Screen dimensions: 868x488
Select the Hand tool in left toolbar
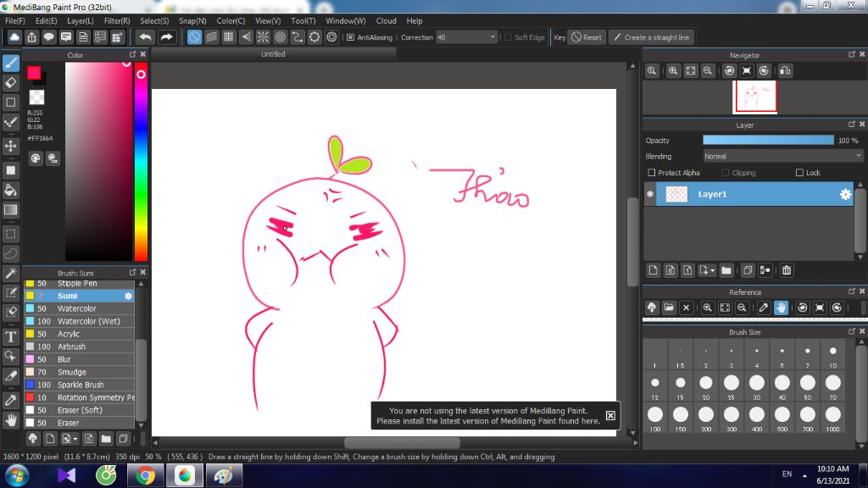[x=11, y=420]
